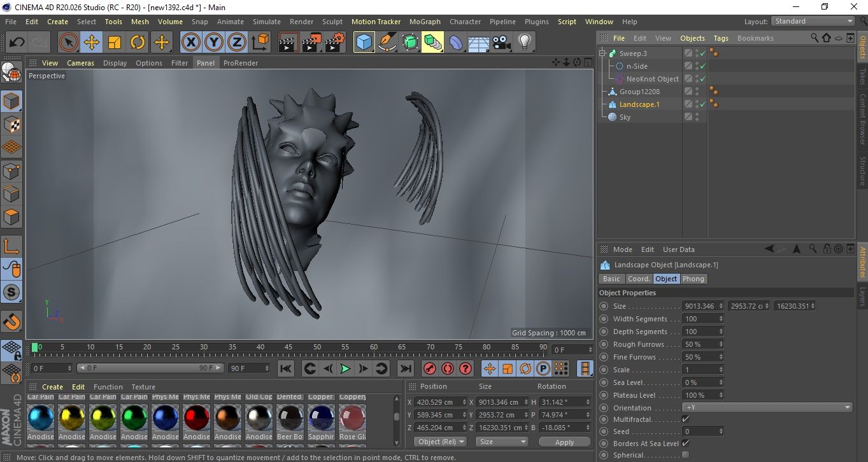Open the Edit Render Settings icon
868x462 pixels.
[x=334, y=43]
